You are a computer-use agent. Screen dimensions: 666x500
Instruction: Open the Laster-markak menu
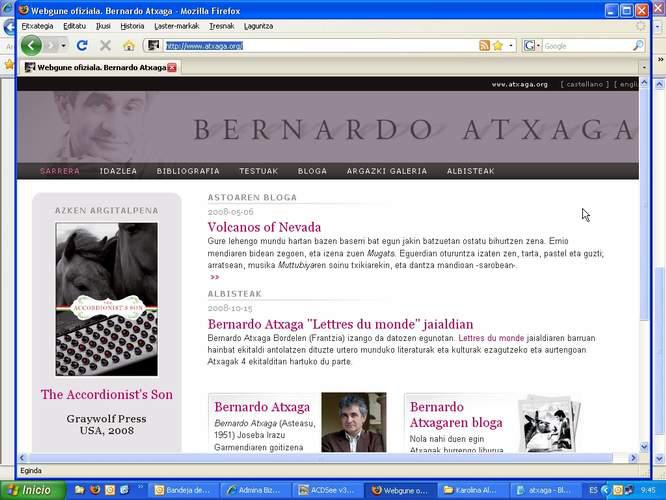176,26
